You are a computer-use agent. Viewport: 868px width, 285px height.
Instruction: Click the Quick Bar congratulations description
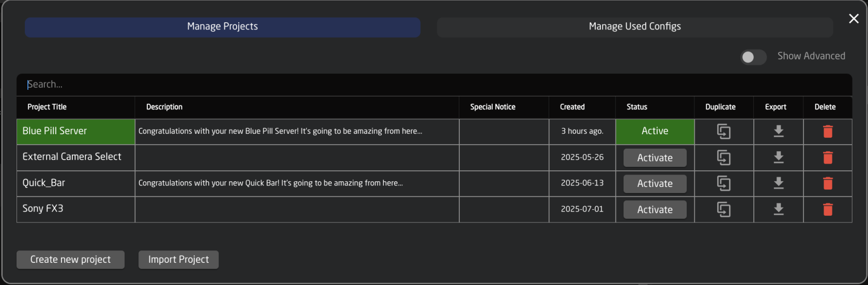[270, 183]
